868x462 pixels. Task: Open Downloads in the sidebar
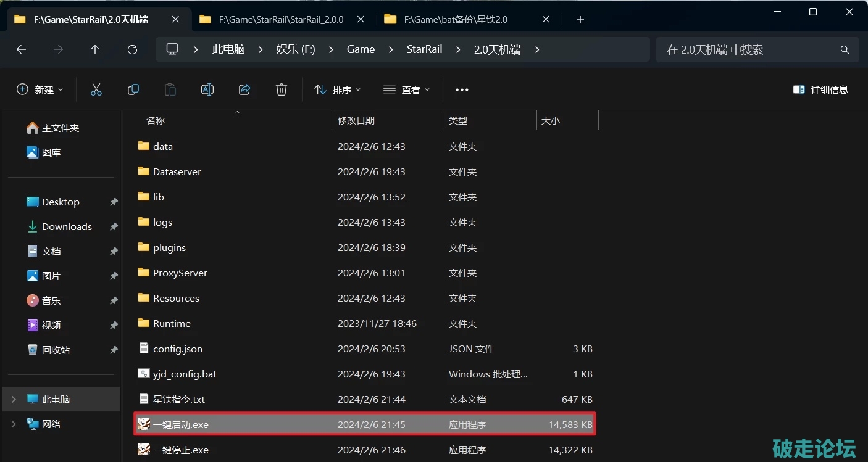coord(67,226)
